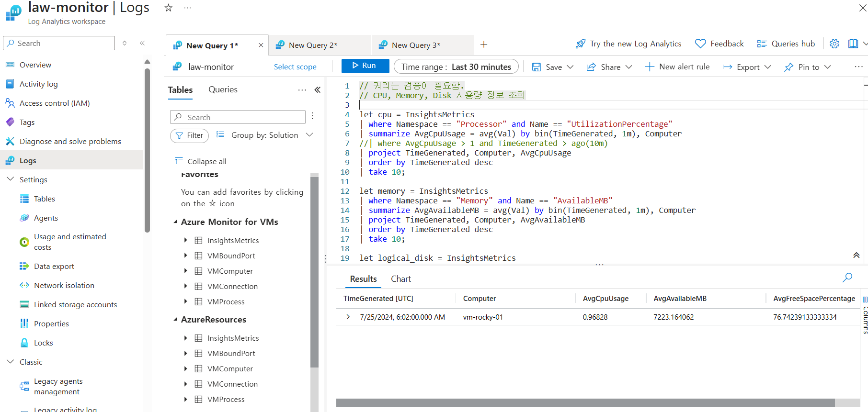
Task: Open the Share dropdown
Action: click(x=609, y=67)
